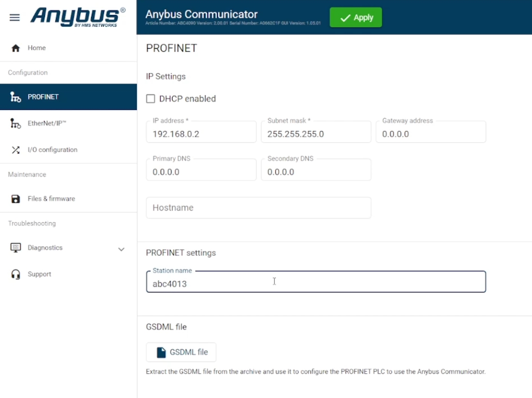Click the Article Number version info line

point(233,23)
